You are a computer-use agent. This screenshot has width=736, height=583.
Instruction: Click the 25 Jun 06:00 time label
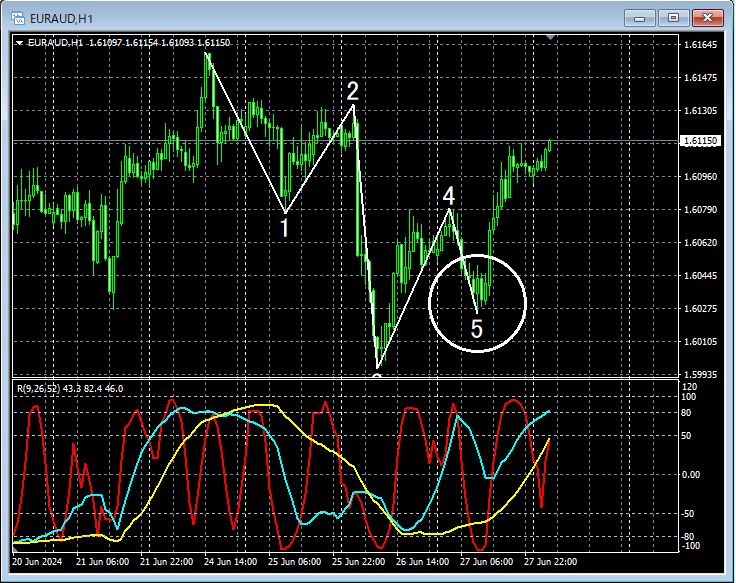(x=295, y=561)
